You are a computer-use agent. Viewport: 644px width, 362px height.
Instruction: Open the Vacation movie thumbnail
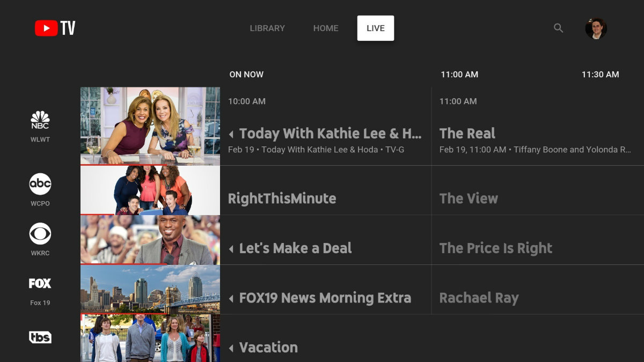150,338
